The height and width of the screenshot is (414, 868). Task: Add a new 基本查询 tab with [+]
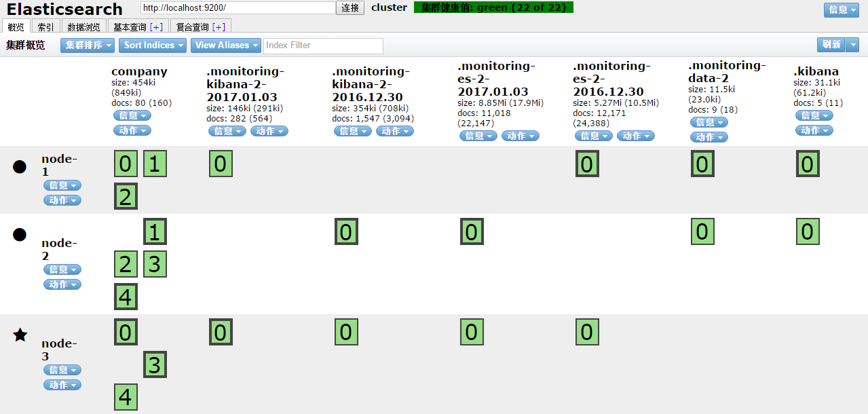pyautogui.click(x=157, y=26)
